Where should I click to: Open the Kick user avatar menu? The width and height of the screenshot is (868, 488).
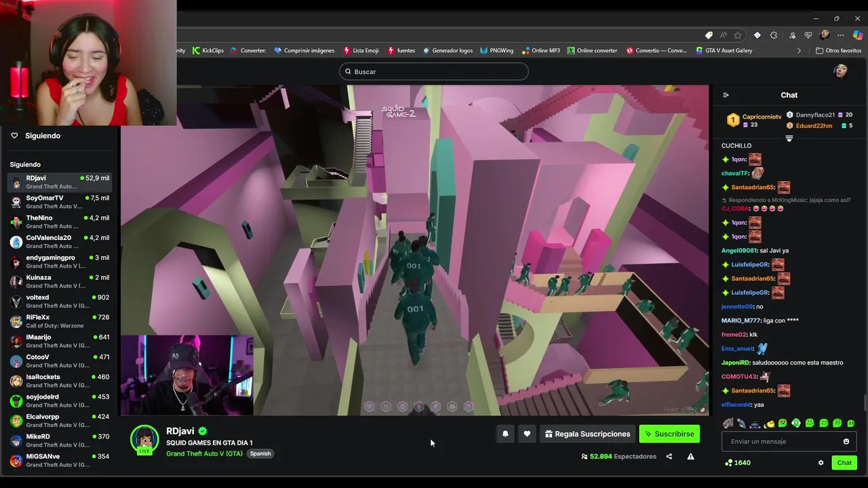click(841, 71)
